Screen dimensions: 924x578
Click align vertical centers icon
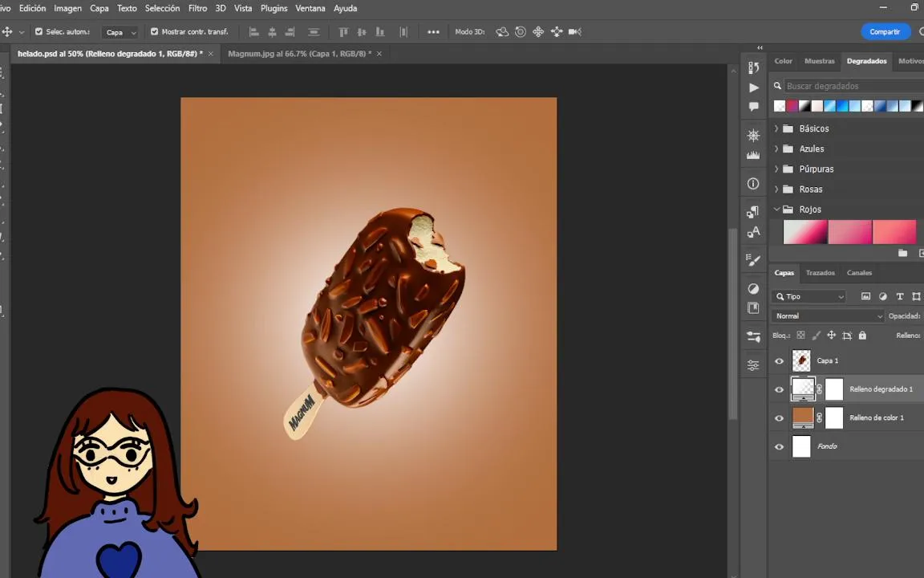tap(362, 32)
